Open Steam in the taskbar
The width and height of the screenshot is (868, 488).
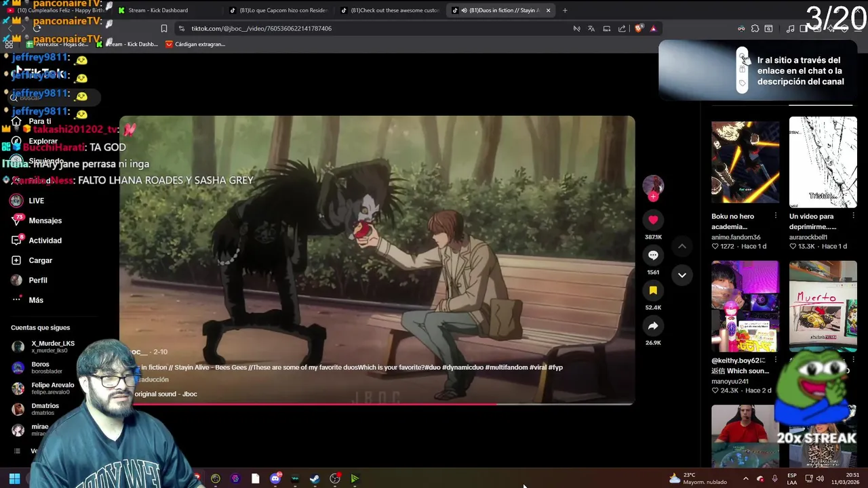315,479
